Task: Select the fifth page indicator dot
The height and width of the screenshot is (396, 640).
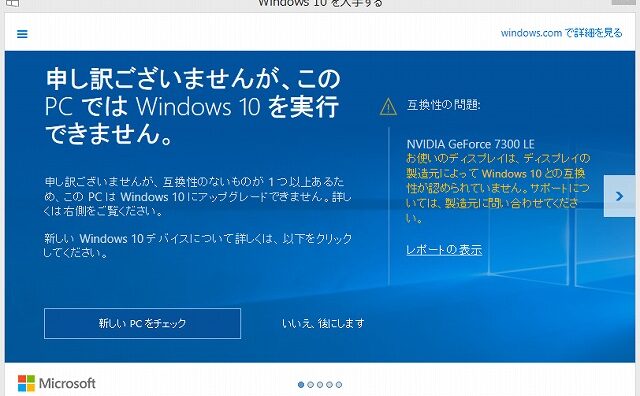Action: pyautogui.click(x=338, y=385)
